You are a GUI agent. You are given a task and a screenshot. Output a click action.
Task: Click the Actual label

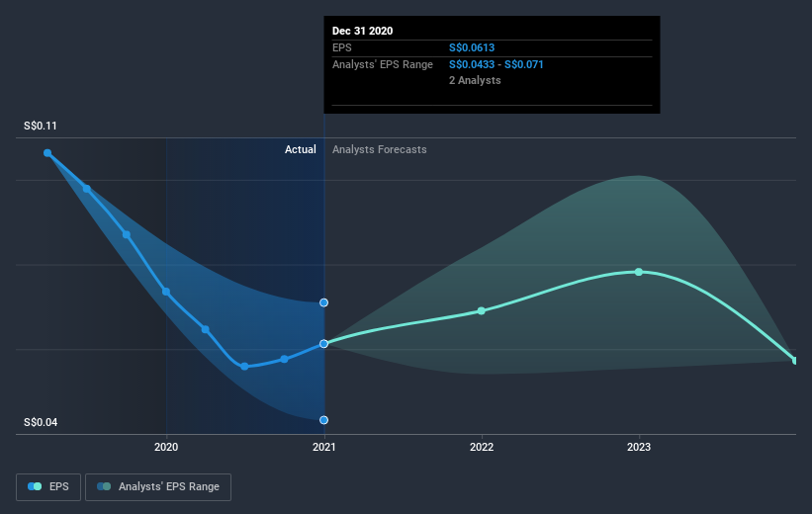[x=301, y=149]
